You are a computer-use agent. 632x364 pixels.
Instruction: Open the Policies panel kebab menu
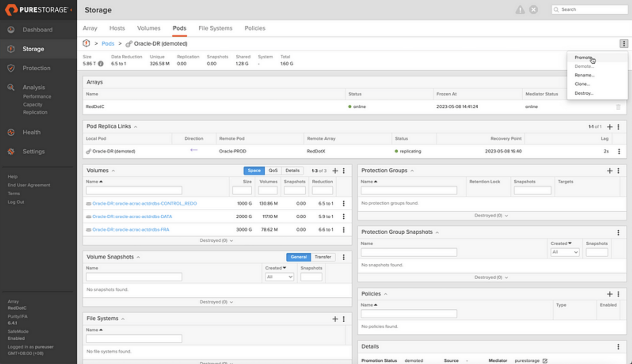(x=618, y=294)
